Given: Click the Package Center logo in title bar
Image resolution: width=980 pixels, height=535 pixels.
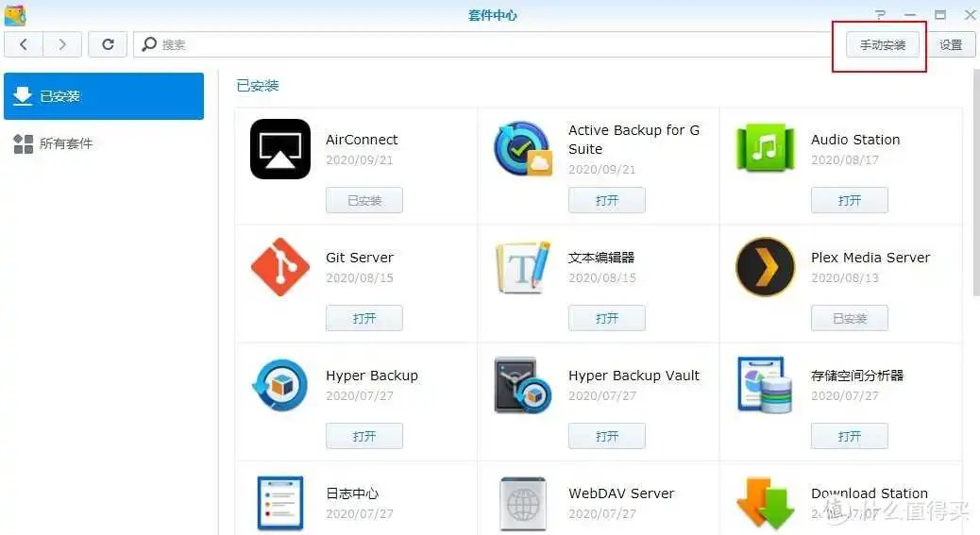Looking at the screenshot, I should coord(15,14).
